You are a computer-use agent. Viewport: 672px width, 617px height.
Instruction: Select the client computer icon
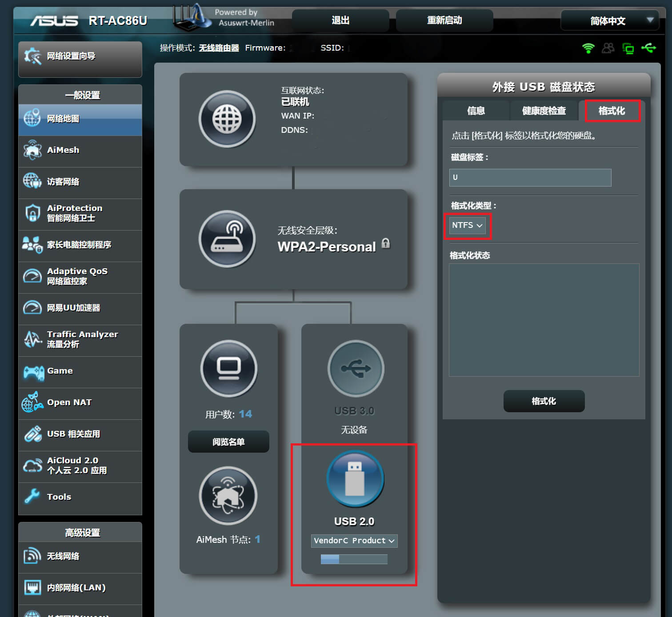pyautogui.click(x=229, y=369)
